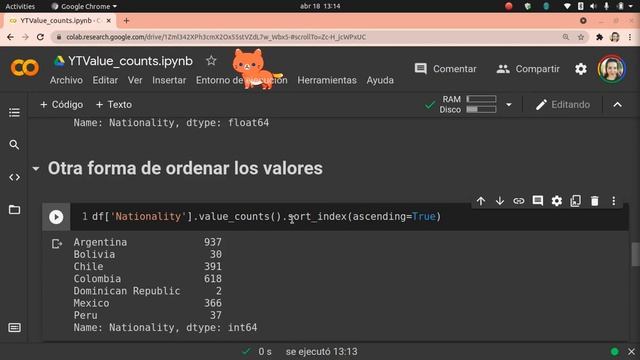
Task: Open the Chrome three-dot menu
Action: (x=630, y=37)
